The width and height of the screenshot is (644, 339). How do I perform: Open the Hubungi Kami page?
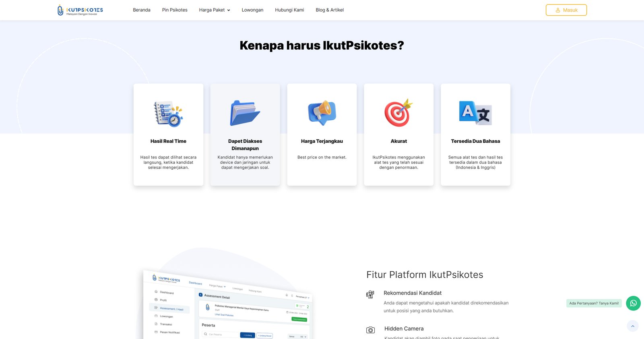point(289,10)
